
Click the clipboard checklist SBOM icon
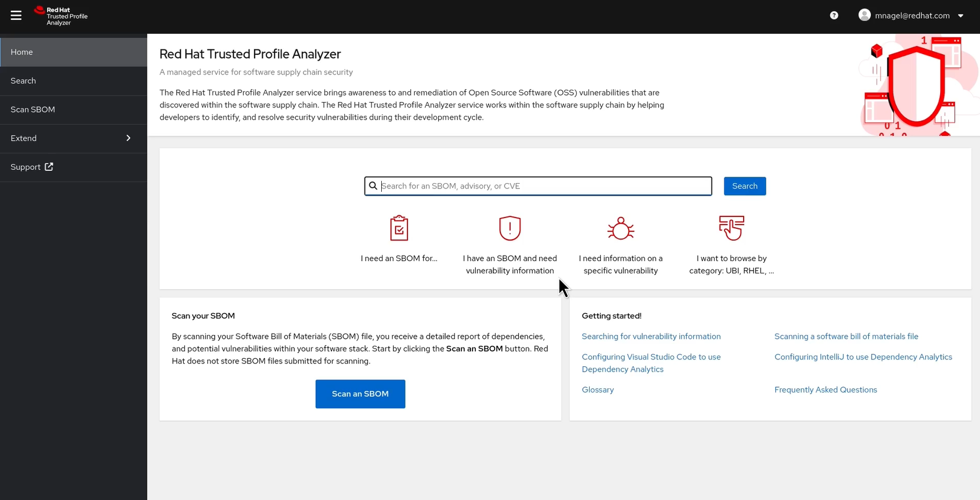[x=399, y=228]
